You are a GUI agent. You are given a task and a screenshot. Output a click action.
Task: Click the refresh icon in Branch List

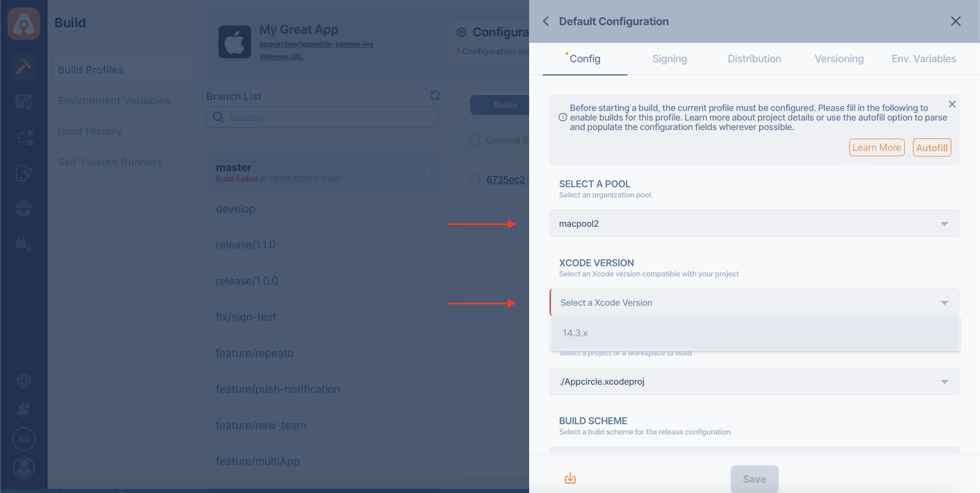click(435, 96)
